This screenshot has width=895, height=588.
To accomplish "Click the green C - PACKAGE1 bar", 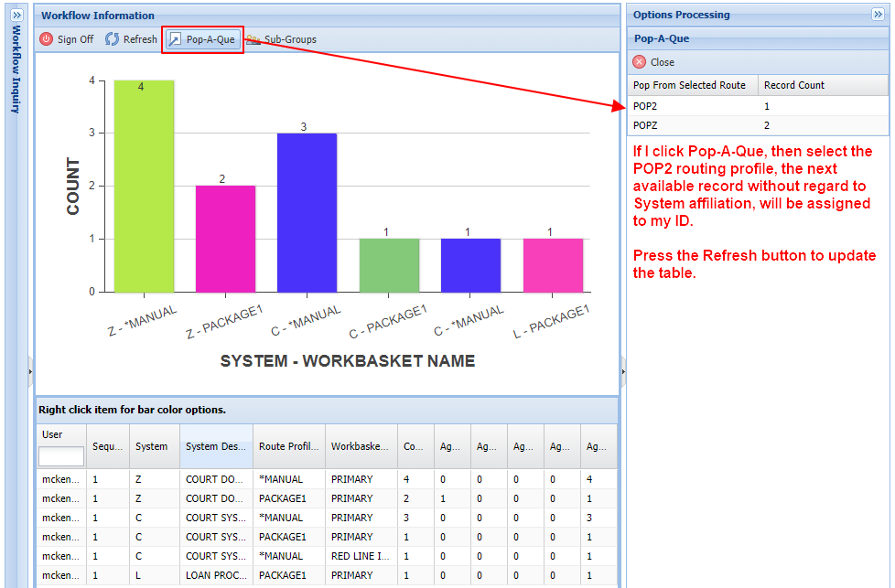I will coord(389,265).
